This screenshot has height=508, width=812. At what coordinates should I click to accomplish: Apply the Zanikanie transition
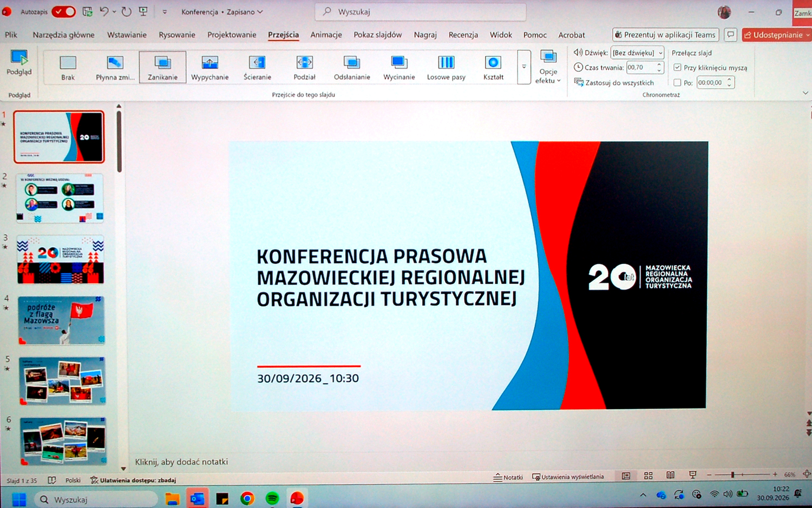pyautogui.click(x=162, y=67)
